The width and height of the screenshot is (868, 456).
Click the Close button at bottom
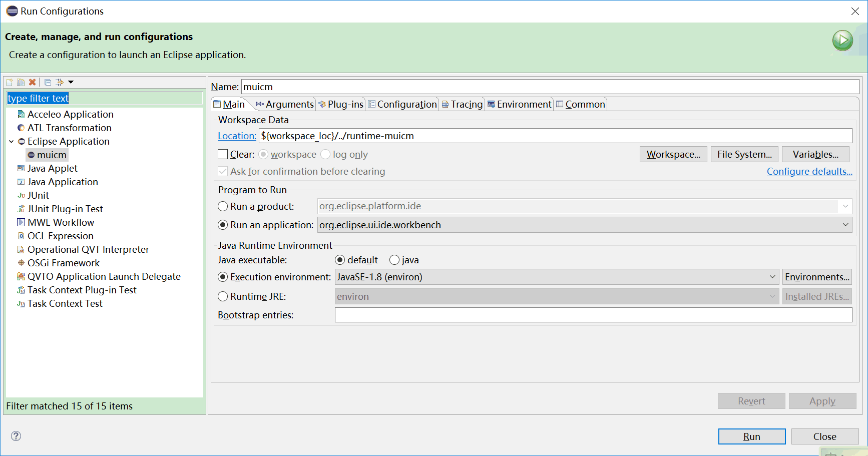click(x=824, y=436)
